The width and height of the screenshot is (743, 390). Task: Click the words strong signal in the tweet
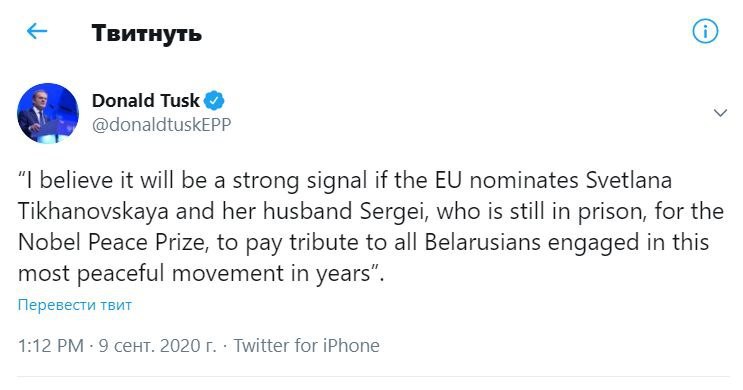[x=299, y=181]
